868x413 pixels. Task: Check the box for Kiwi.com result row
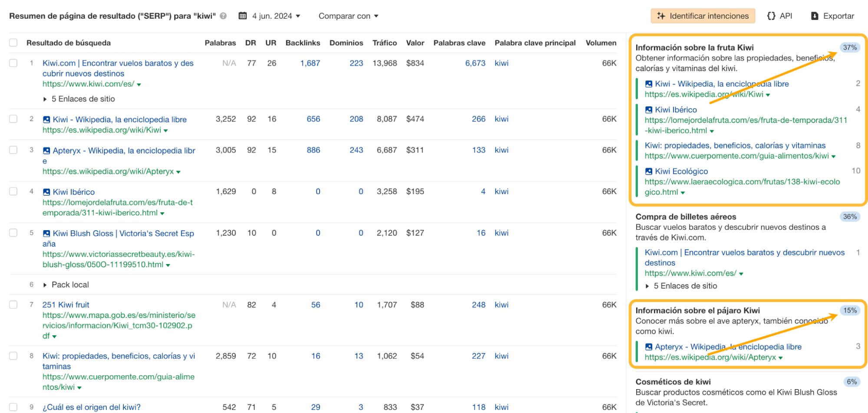pyautogui.click(x=13, y=63)
